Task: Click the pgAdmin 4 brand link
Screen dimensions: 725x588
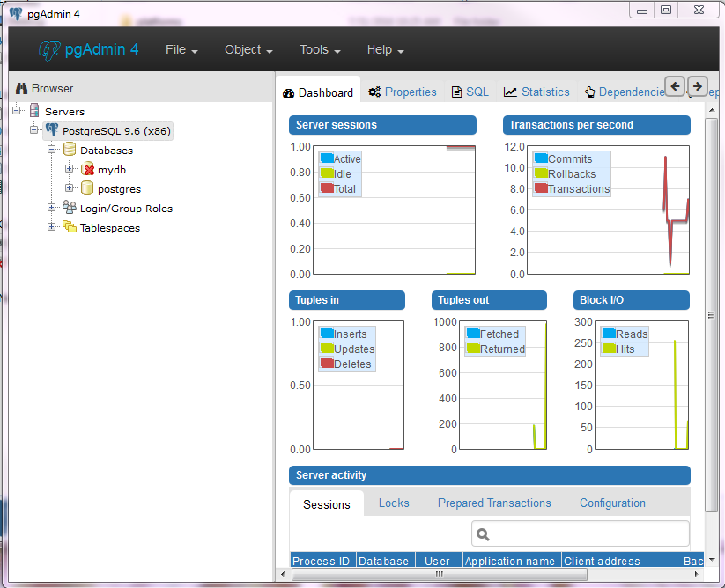Action: coord(89,50)
